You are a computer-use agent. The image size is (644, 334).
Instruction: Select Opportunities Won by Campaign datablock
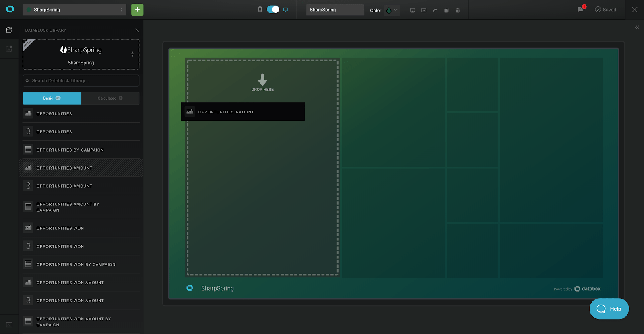click(81, 264)
